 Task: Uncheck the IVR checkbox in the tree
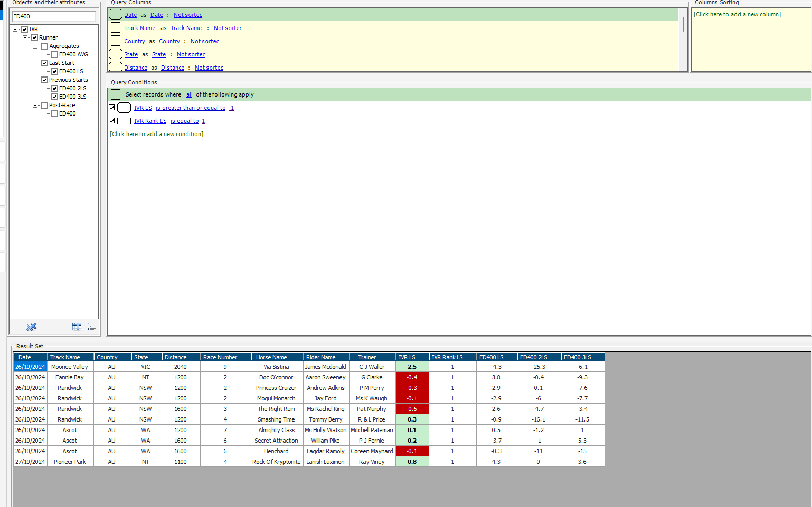tap(24, 29)
